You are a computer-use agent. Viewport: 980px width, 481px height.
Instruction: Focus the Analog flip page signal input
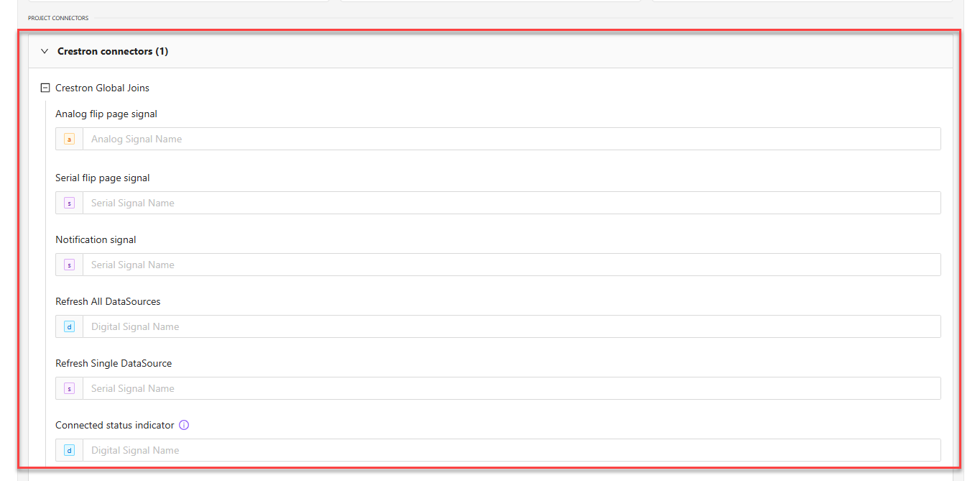tap(511, 139)
